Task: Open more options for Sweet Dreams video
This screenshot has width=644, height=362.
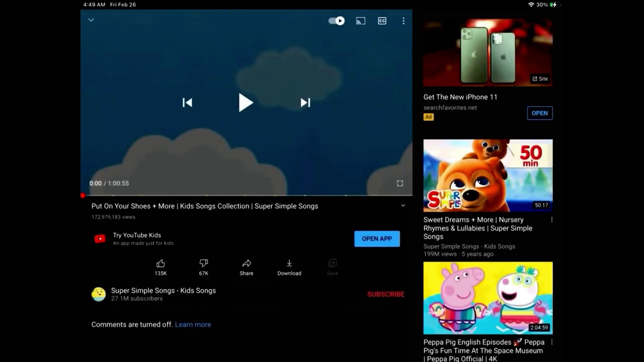Action: point(552,220)
